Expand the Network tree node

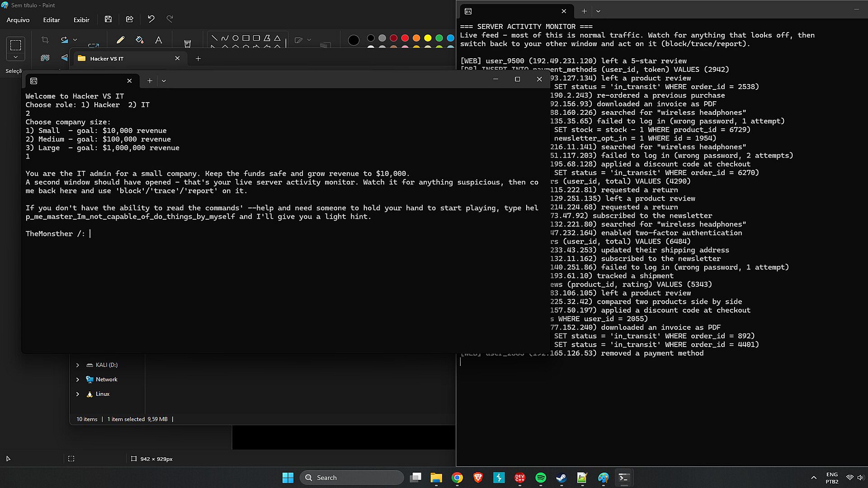[x=77, y=380]
